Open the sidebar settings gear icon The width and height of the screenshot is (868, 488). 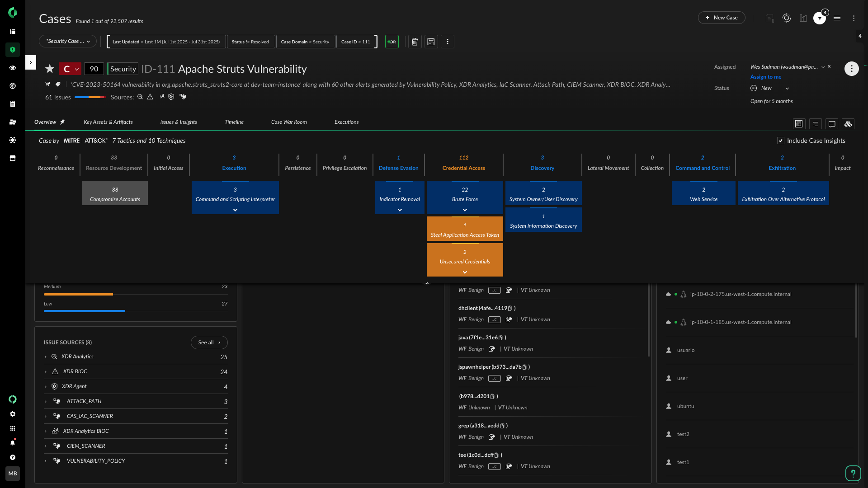[13, 414]
